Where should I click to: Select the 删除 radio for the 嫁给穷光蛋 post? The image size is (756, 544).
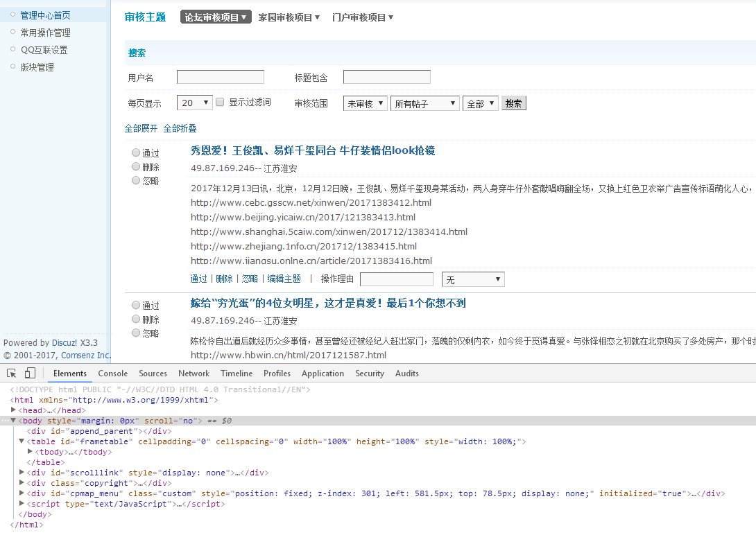[x=136, y=319]
